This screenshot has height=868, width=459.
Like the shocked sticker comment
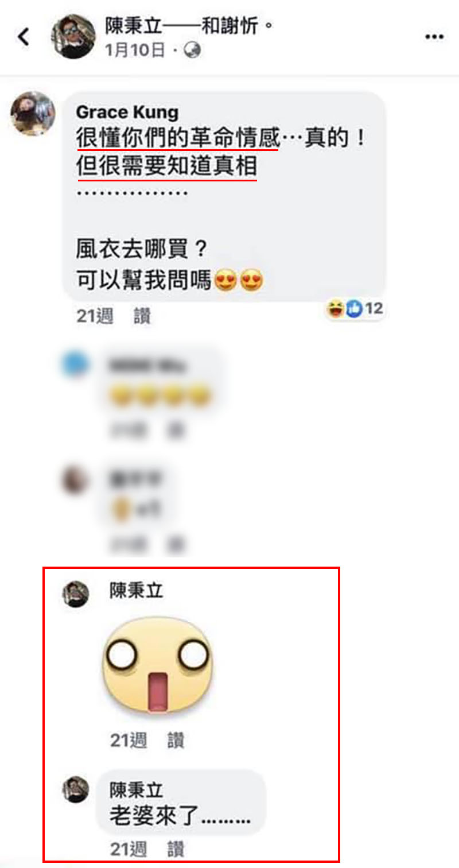(x=176, y=741)
